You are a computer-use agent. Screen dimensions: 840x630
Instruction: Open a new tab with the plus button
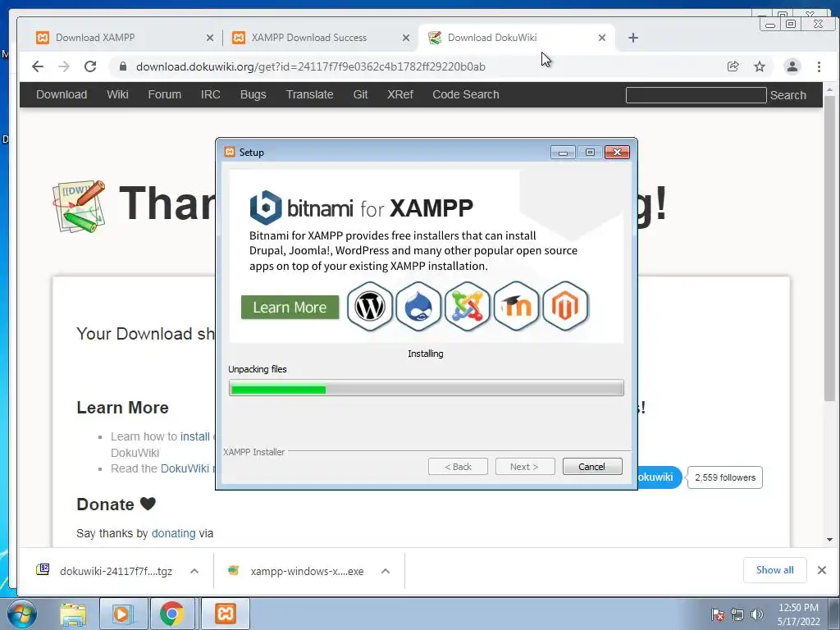[633, 38]
